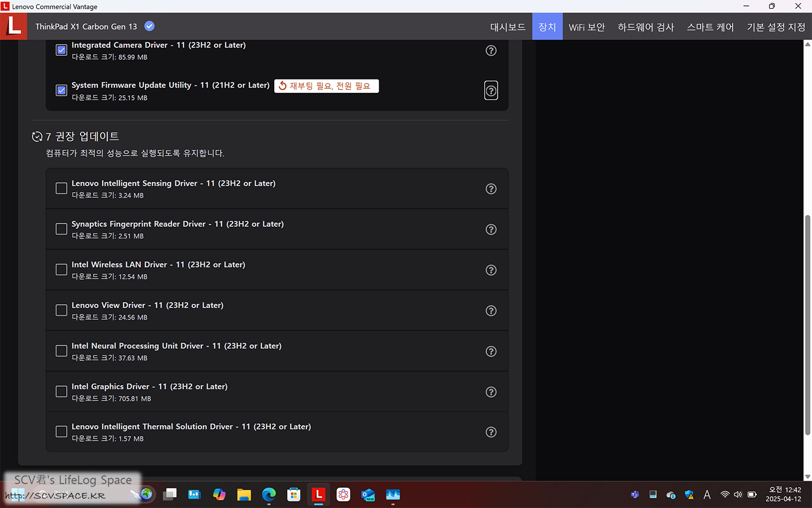Show info for Intel Graphics Driver

[x=491, y=392]
